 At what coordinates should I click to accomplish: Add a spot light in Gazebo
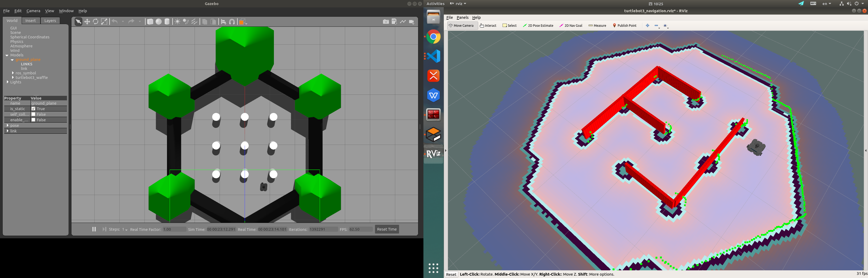pyautogui.click(x=186, y=21)
